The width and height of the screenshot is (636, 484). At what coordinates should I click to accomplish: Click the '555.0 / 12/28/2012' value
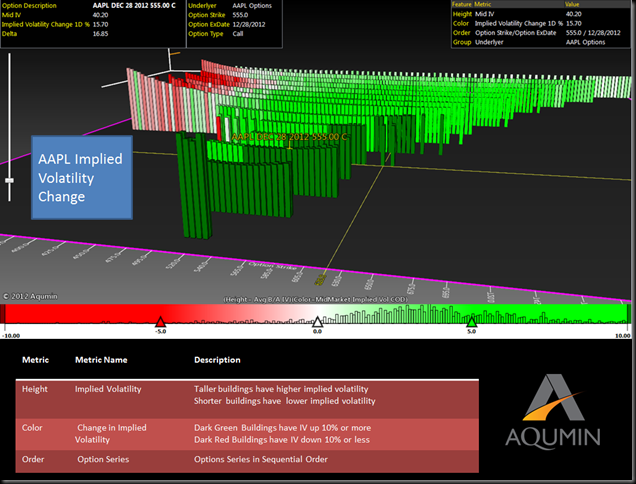point(593,33)
